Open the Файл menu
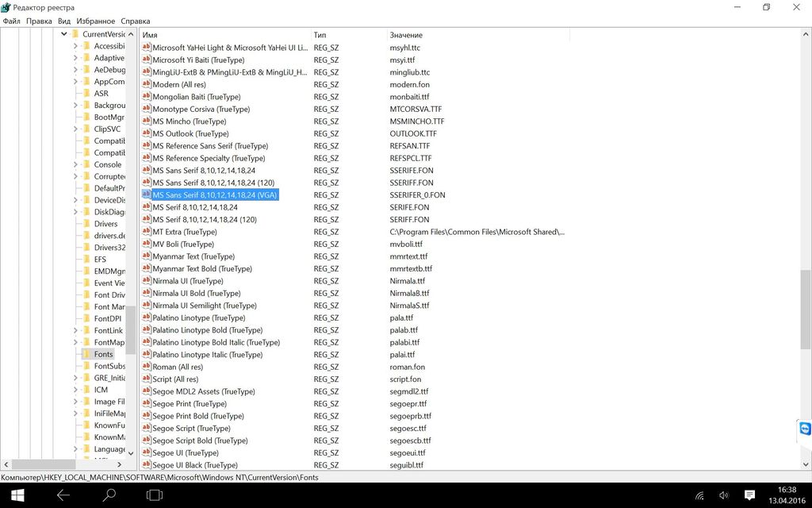The height and width of the screenshot is (508, 812). 11,21
